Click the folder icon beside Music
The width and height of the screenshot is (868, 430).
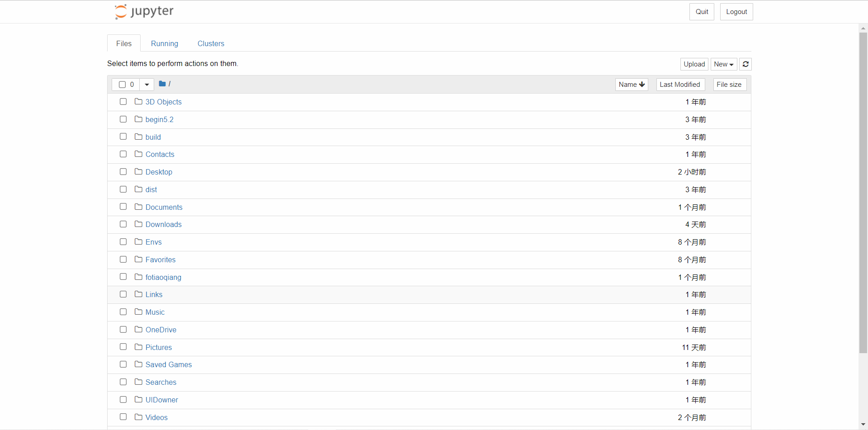[x=138, y=312]
